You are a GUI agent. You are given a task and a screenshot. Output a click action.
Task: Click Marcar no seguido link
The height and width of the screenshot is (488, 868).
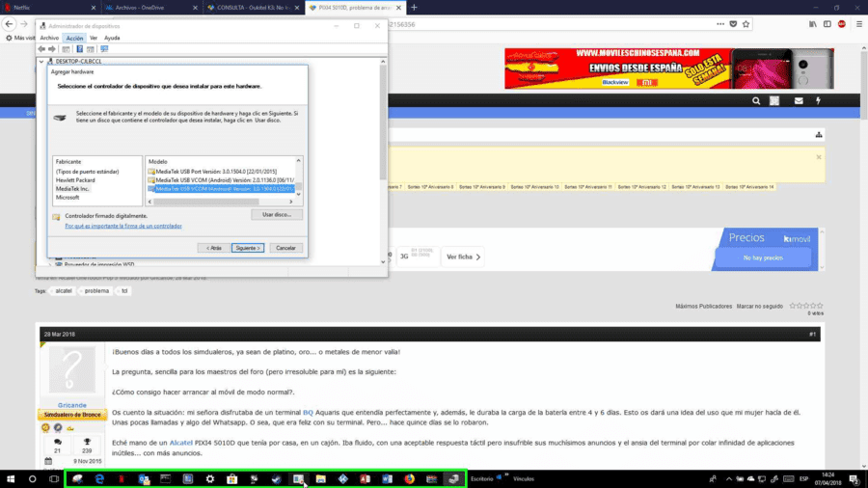[759, 307]
